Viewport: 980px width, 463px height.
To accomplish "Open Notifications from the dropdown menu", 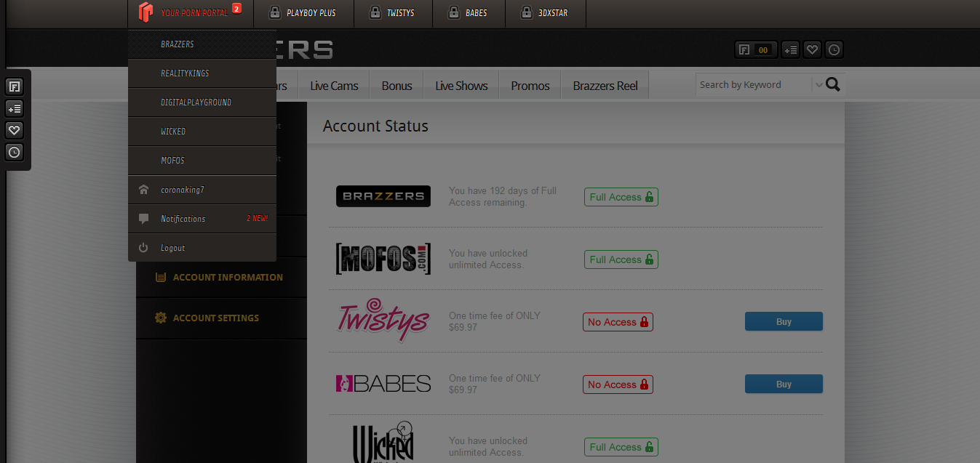I will click(202, 219).
